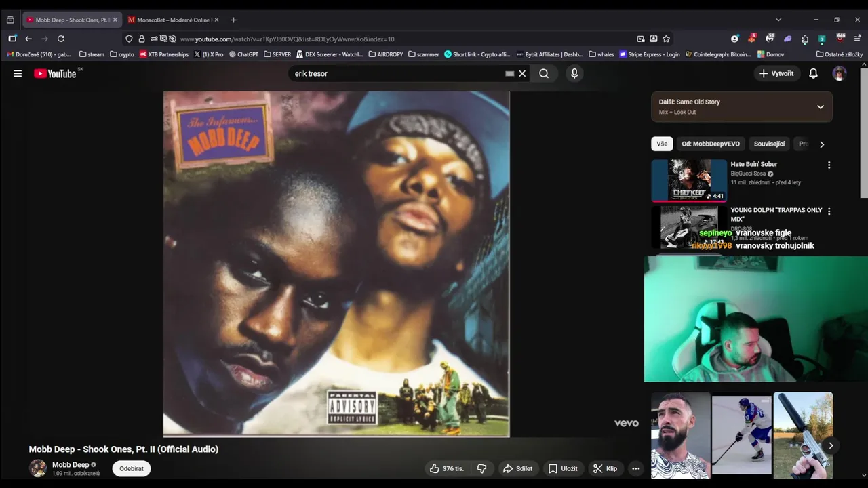Open the 'whales' bookmarks folder
868x488 pixels.
point(601,54)
